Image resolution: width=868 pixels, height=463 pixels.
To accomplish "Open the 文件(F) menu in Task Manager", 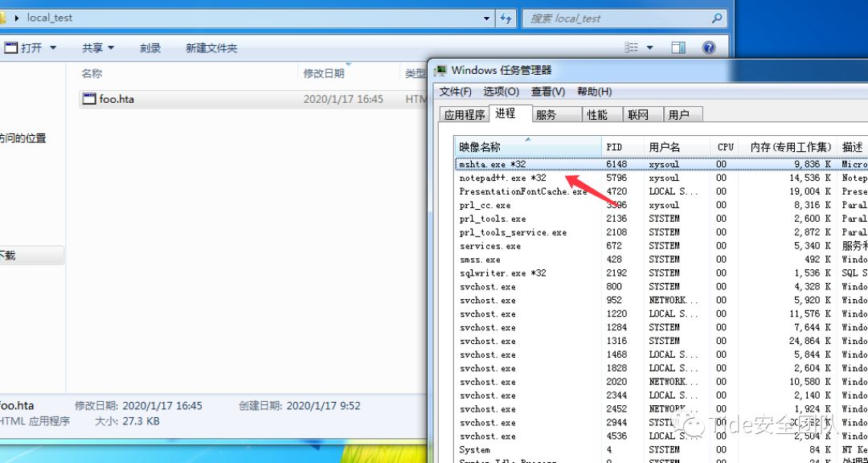I will 455,92.
